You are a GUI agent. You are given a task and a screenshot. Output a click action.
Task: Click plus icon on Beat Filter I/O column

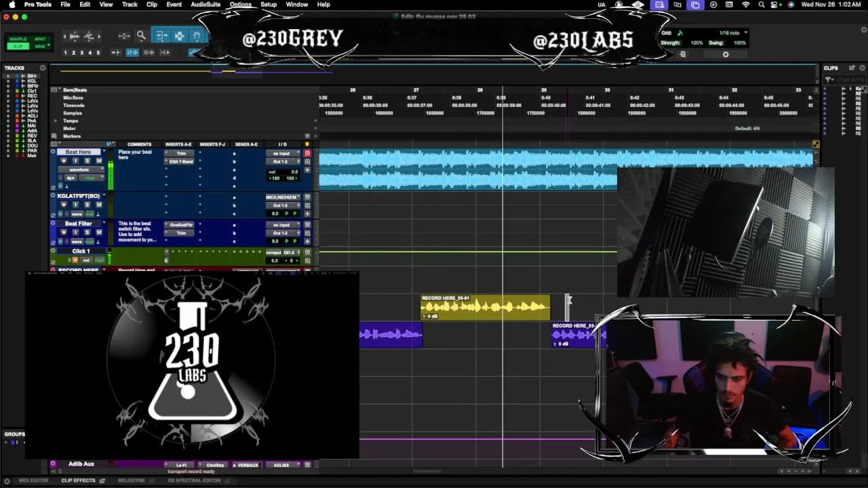307,240
